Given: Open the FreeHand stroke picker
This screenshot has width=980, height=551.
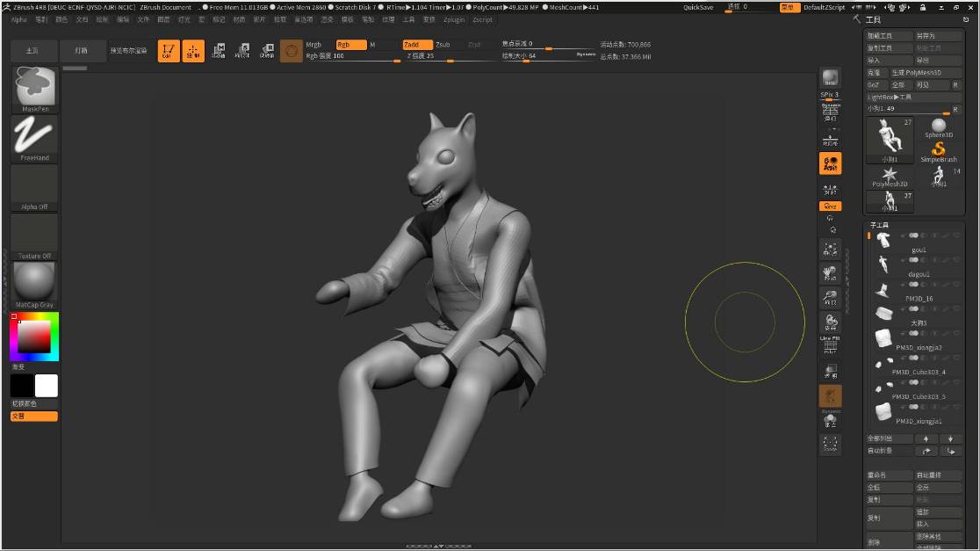Looking at the screenshot, I should (34, 138).
